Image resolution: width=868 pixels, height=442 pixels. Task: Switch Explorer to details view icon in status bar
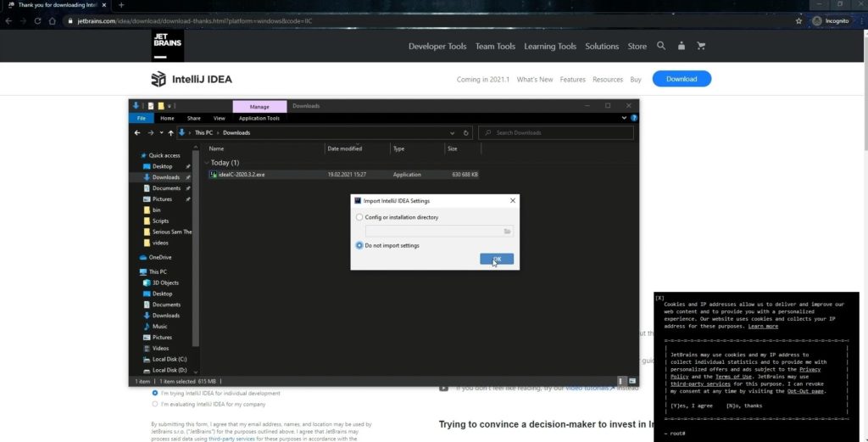tap(620, 381)
